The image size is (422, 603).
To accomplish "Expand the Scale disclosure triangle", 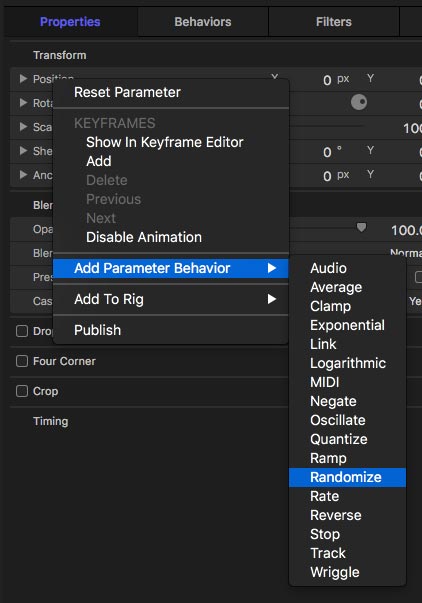I will tap(23, 127).
